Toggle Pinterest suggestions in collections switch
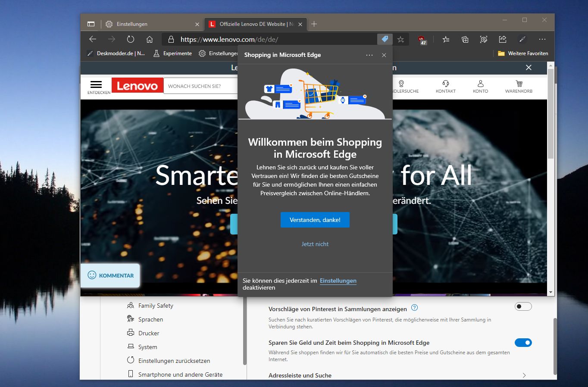This screenshot has width=588, height=387. [x=523, y=306]
